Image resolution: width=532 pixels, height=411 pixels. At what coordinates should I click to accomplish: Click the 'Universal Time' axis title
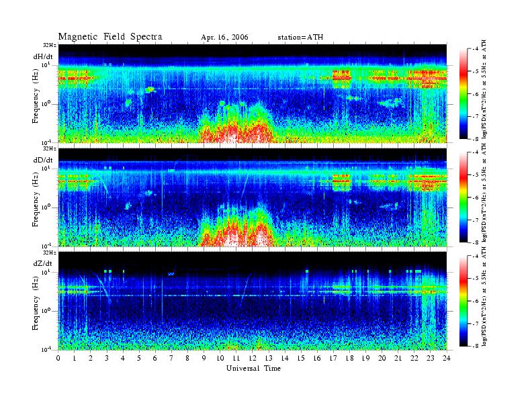pyautogui.click(x=253, y=368)
